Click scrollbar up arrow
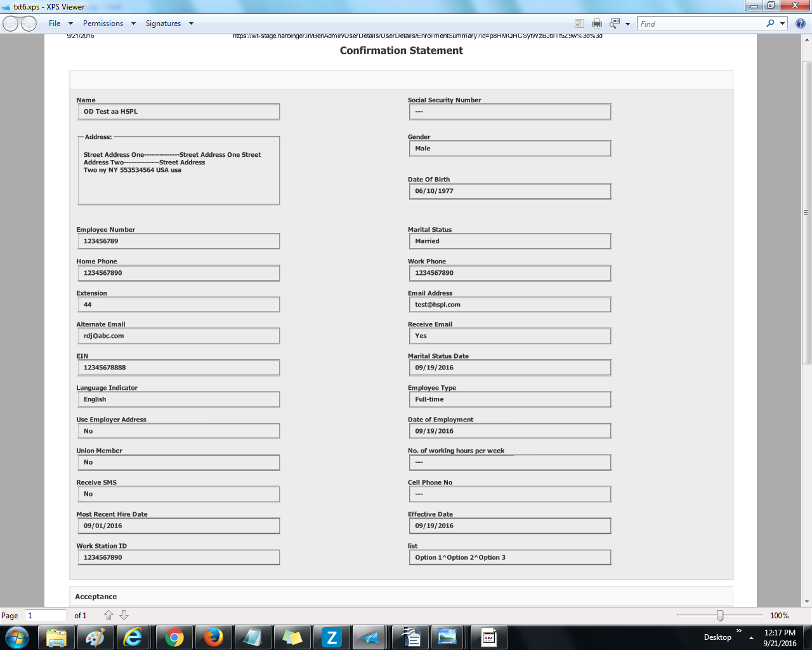812x650 pixels. (x=806, y=40)
